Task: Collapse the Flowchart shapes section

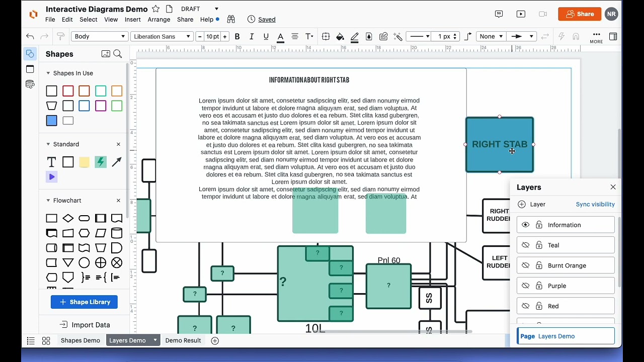Action: point(48,200)
